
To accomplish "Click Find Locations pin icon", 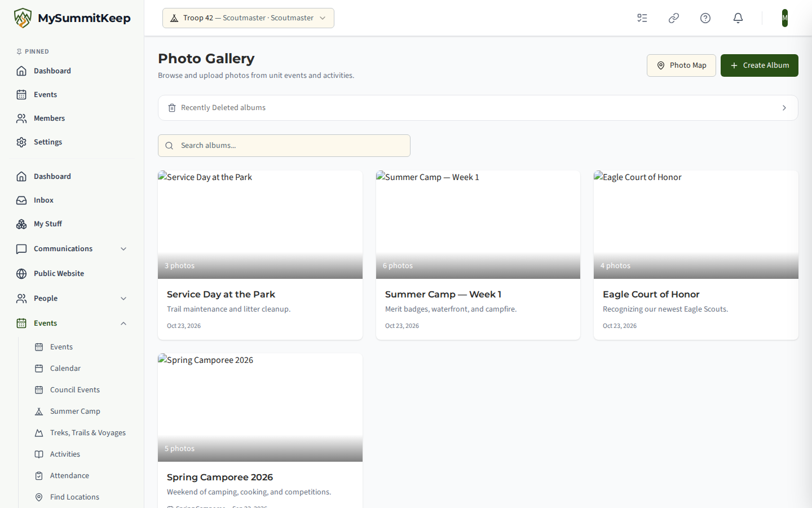I will coord(39,497).
